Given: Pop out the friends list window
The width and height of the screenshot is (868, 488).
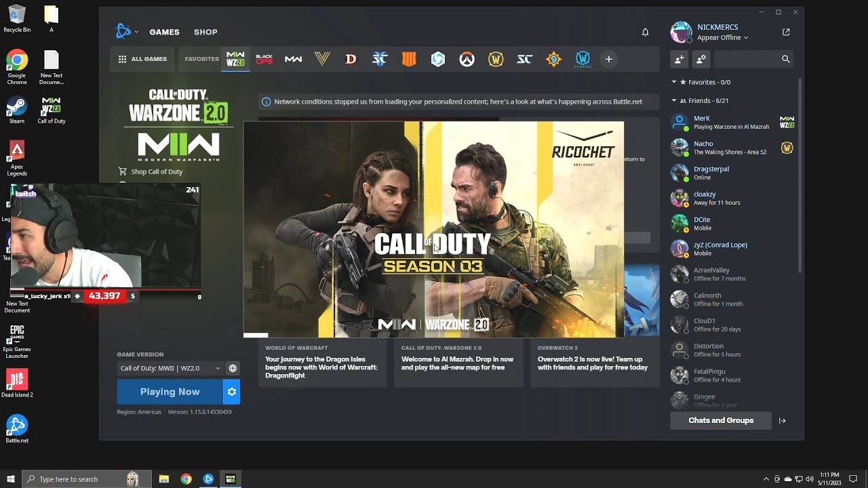Looking at the screenshot, I should pyautogui.click(x=786, y=32).
